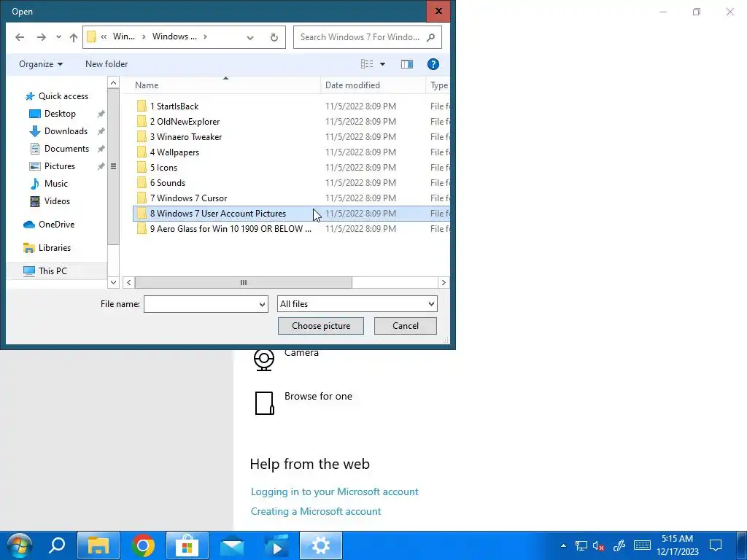Click folder icon beside 6 Sounds
This screenshot has width=747, height=560.
(x=142, y=182)
